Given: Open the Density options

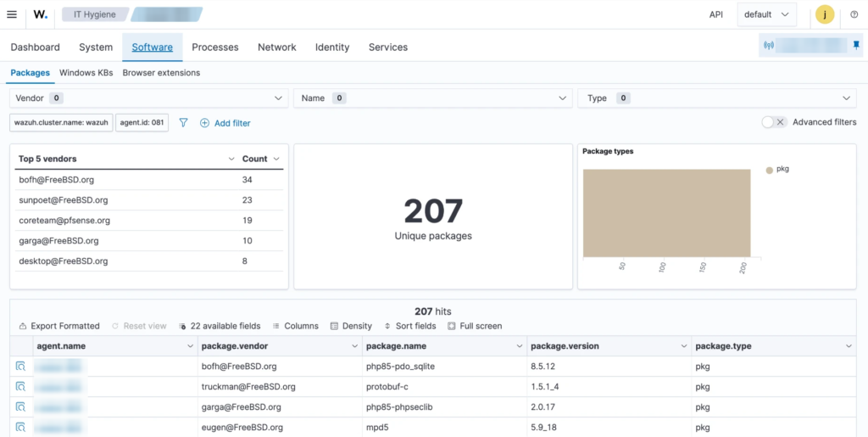Looking at the screenshot, I should (x=351, y=326).
